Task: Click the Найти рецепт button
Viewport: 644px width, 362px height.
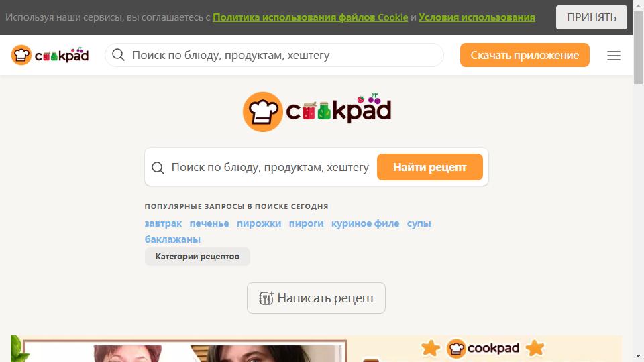Action: click(429, 167)
